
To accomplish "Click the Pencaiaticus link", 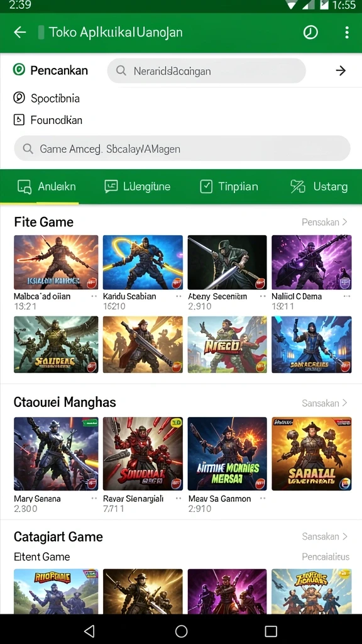I will pos(326,557).
